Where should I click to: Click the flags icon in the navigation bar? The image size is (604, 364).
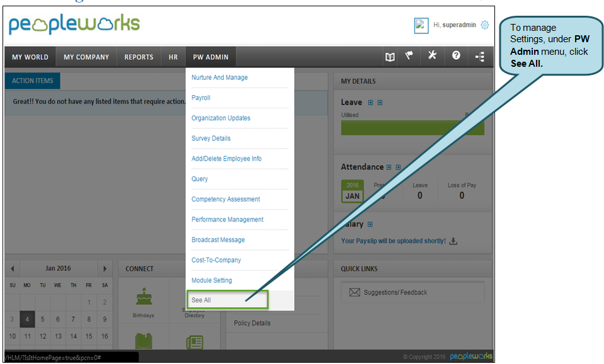409,56
